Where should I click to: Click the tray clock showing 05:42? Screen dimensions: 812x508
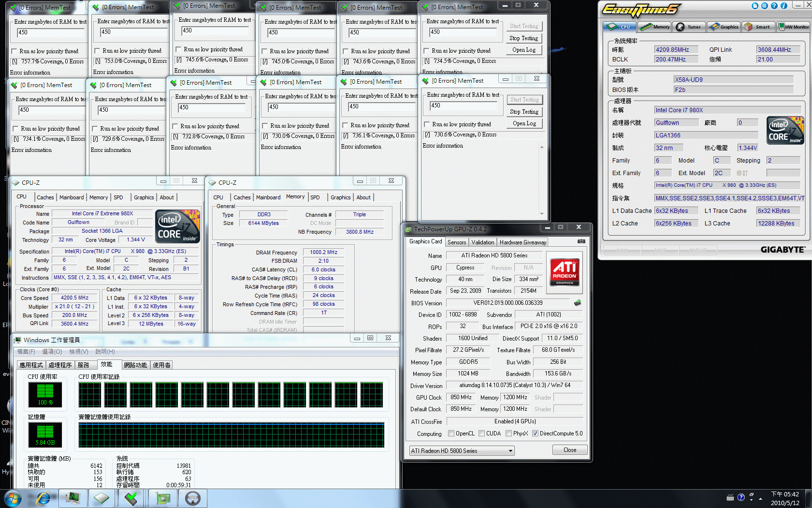pyautogui.click(x=785, y=498)
